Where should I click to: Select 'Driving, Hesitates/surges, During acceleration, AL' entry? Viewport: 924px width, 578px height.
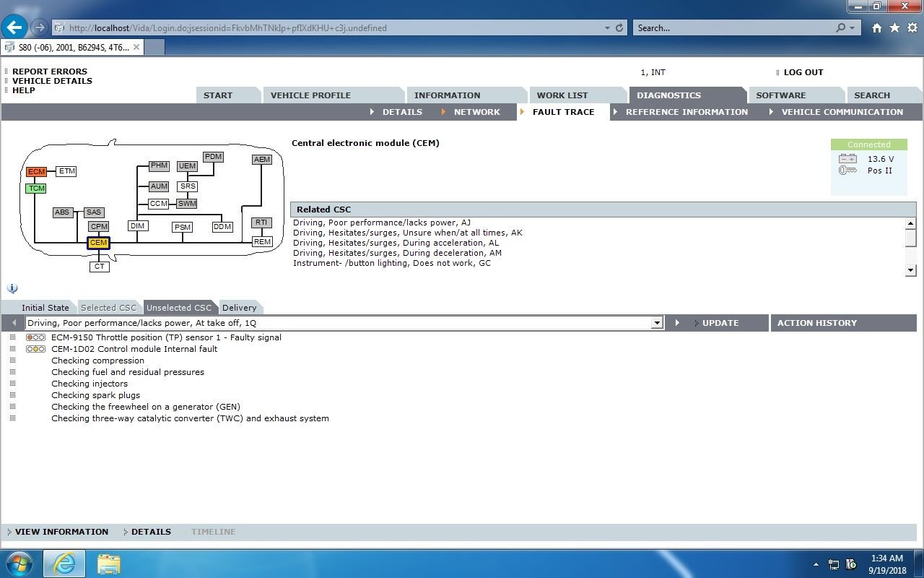click(x=396, y=243)
